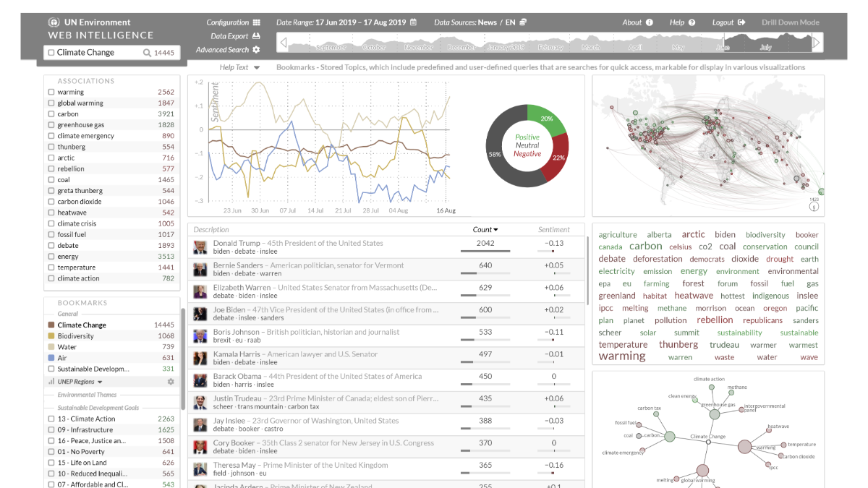Collapse Sustainable Development Goals section
This screenshot has height=488, width=868.
[98, 408]
